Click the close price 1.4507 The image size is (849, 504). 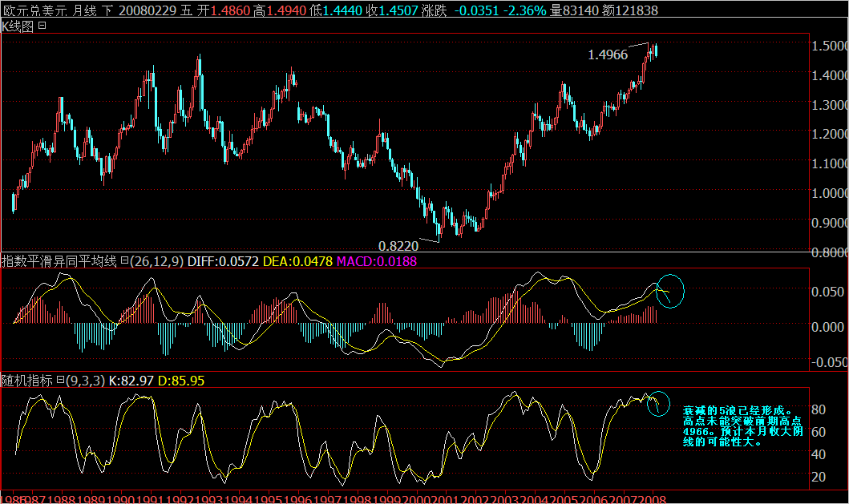[398, 10]
